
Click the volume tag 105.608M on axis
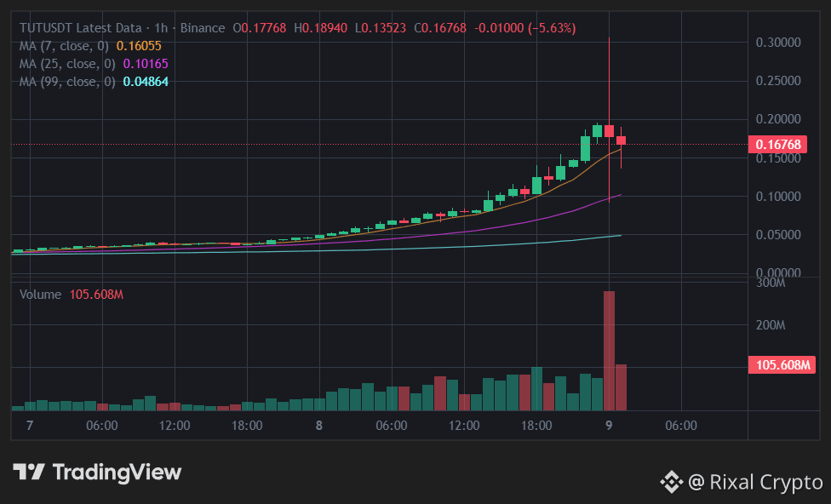click(782, 365)
